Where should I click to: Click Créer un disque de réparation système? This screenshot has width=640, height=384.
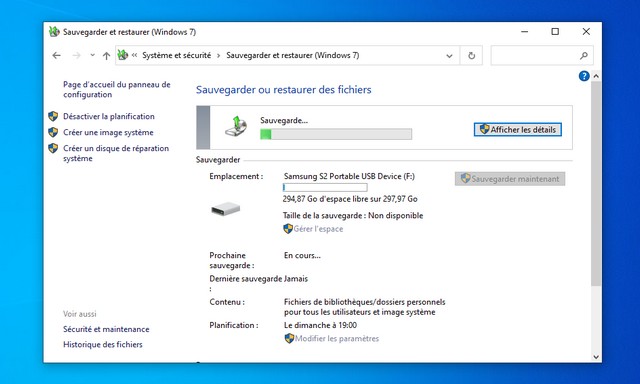coord(116,153)
